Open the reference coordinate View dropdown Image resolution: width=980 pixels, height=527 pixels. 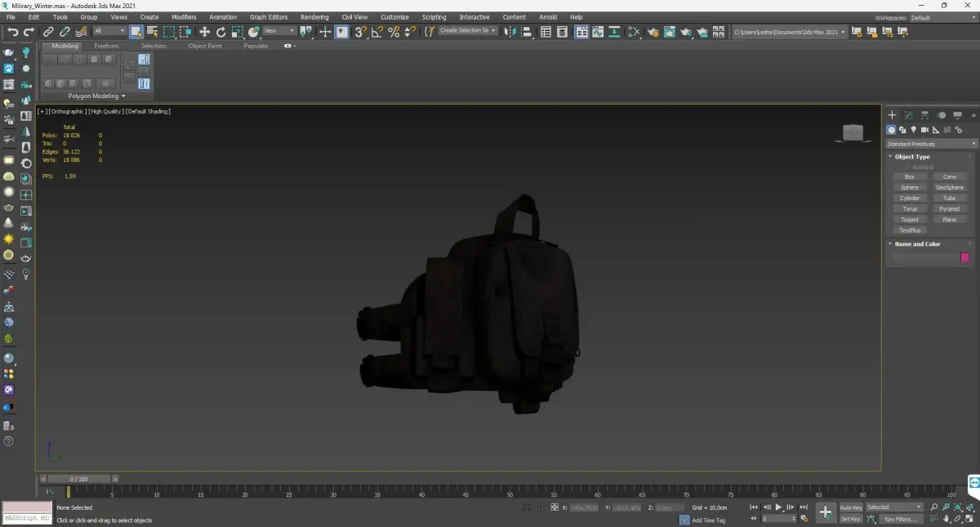pyautogui.click(x=279, y=31)
